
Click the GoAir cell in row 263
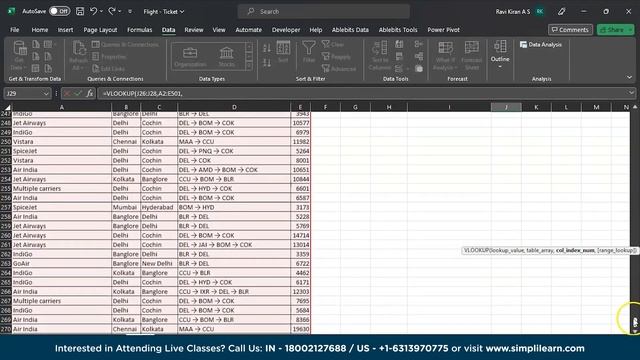62,264
